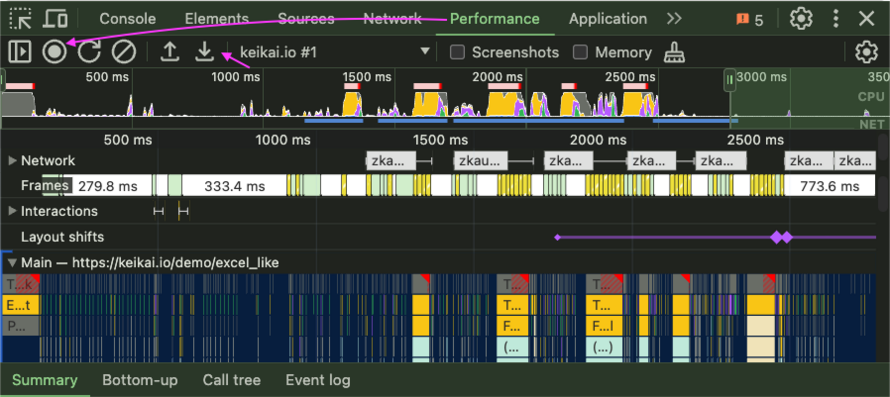
Task: Click the 773.6 ms frame block
Action: pyautogui.click(x=829, y=186)
